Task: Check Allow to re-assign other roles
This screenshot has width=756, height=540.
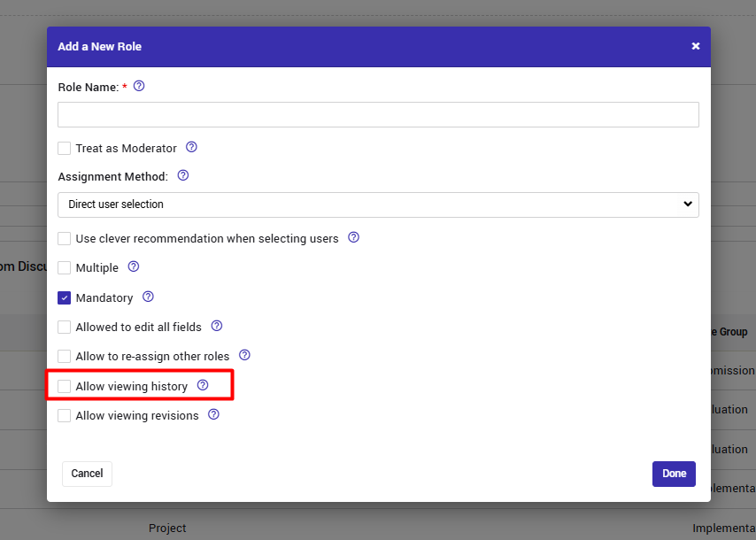Action: click(64, 356)
